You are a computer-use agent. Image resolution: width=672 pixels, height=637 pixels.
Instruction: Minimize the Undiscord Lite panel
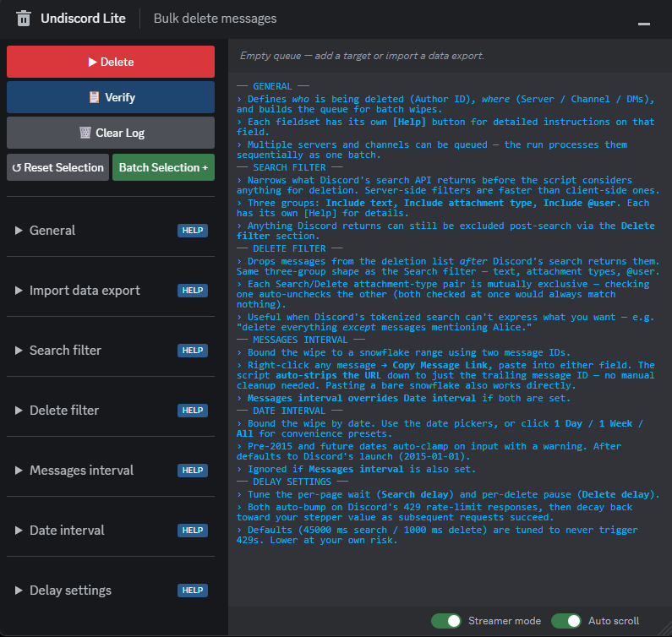click(x=644, y=24)
